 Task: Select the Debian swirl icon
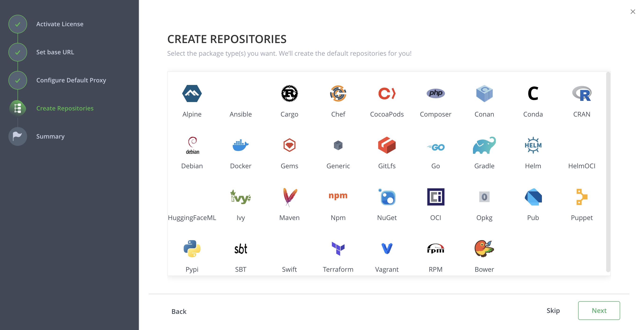(x=192, y=145)
